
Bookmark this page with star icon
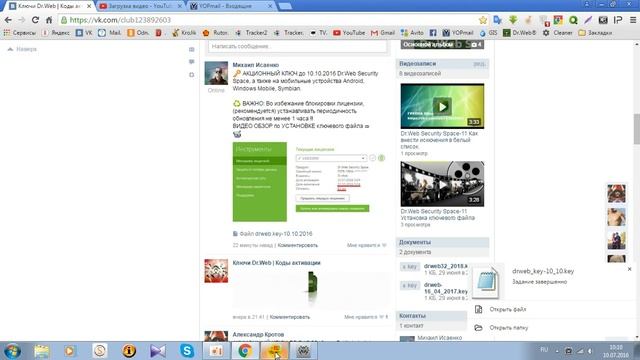point(483,20)
